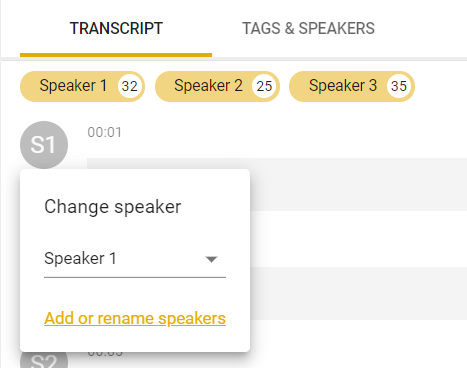The height and width of the screenshot is (368, 467).
Task: Open the Add or rename speakers link
Action: [x=135, y=318]
